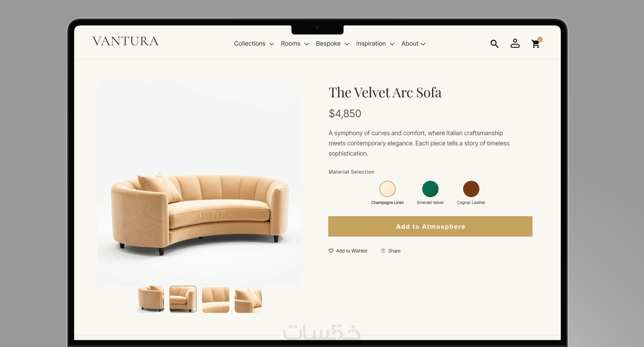Choose Emerald Velvet material option
The image size is (644, 347).
pyautogui.click(x=430, y=189)
